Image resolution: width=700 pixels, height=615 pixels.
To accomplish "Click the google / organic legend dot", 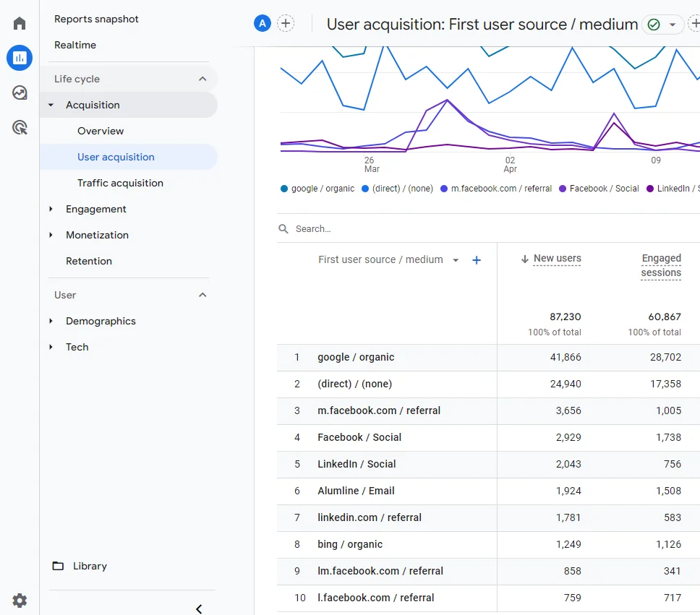I will point(284,189).
